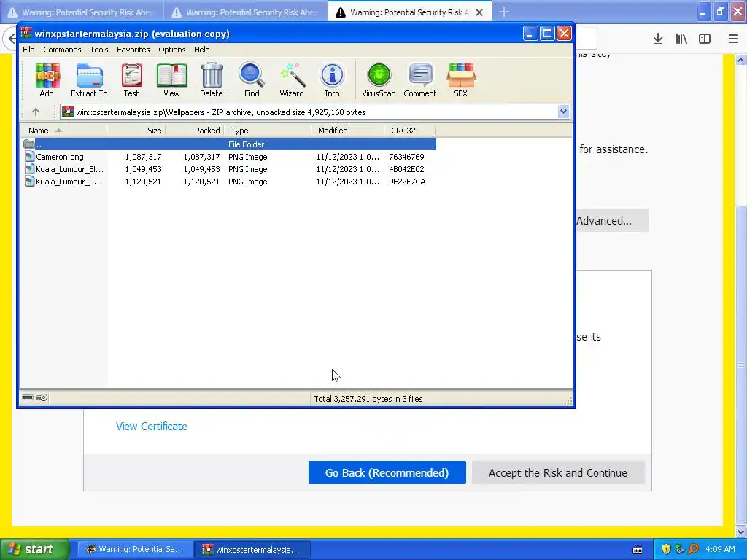Viewport: 747px width, 560px height.
Task: Click the Cameron.png file icon
Action: (x=29, y=157)
